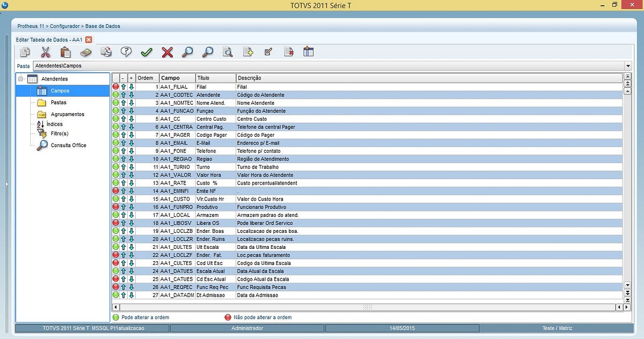
Task: Move AA1_NOMTEC field down with down arrow
Action: pos(131,103)
